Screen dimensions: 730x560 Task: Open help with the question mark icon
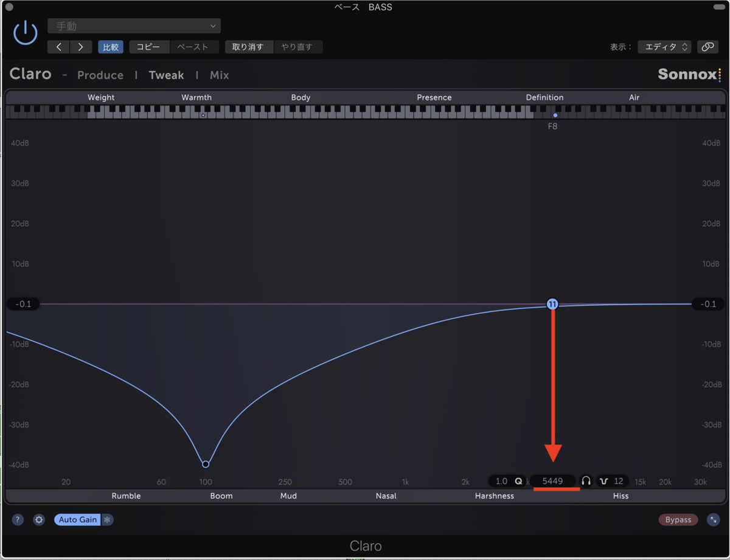(x=18, y=520)
